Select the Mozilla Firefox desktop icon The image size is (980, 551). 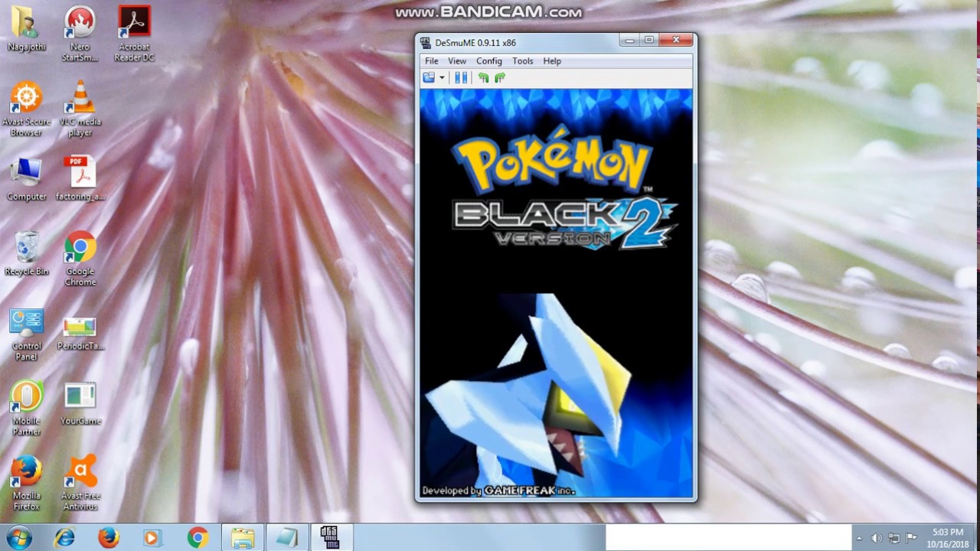26,483
